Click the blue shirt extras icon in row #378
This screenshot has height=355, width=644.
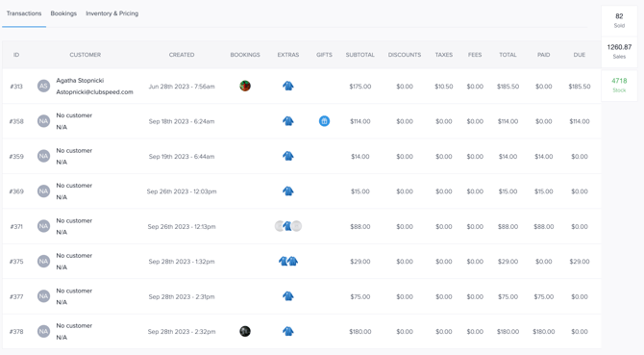[x=288, y=331]
